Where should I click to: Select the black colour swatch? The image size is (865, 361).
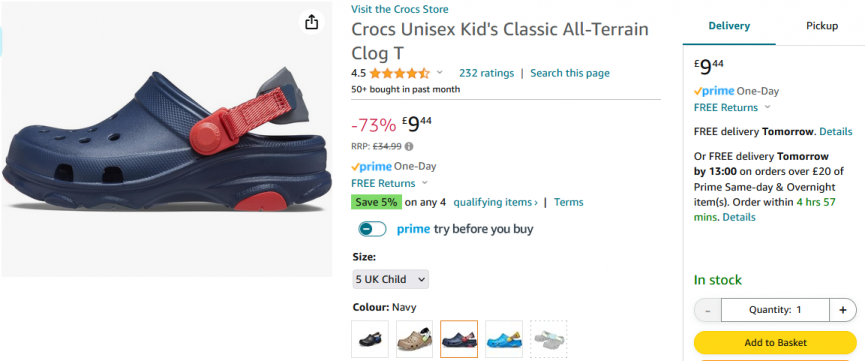[x=370, y=339]
